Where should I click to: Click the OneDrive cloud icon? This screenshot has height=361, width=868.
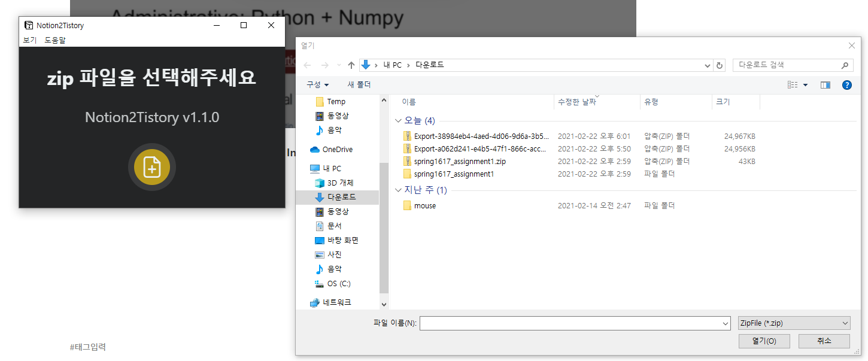click(x=315, y=150)
